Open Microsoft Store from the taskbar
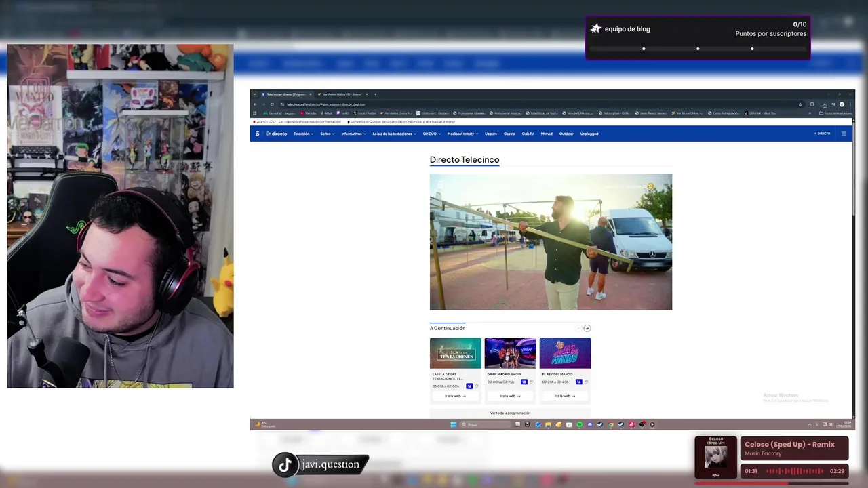Screen dimensions: 868x488 569,424
